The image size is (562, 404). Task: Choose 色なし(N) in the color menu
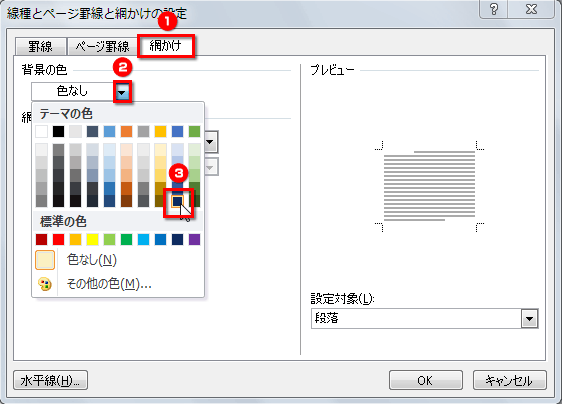[92, 260]
